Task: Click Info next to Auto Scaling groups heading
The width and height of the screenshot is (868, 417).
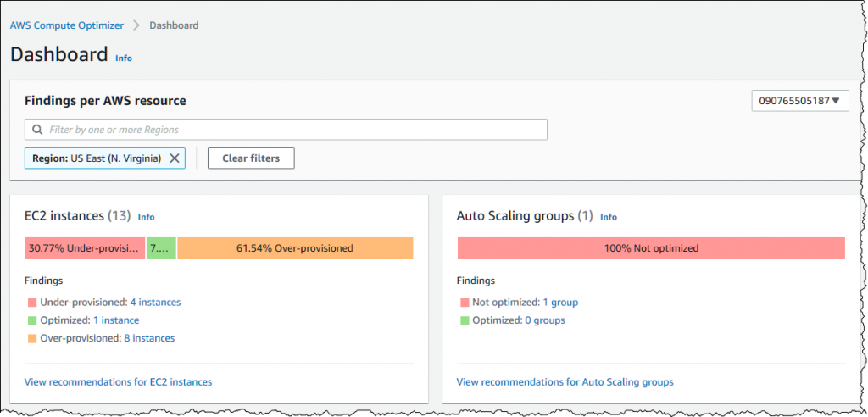Action: (x=609, y=217)
